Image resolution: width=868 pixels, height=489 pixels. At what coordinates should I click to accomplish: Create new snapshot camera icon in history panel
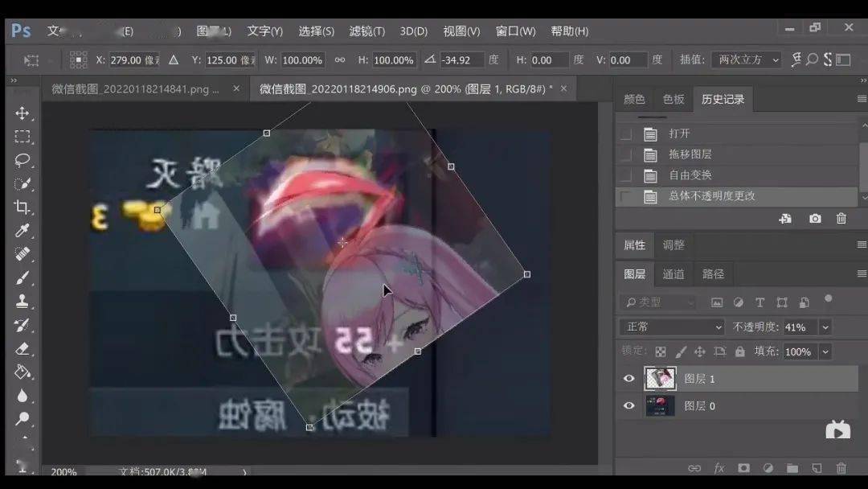pos(815,219)
